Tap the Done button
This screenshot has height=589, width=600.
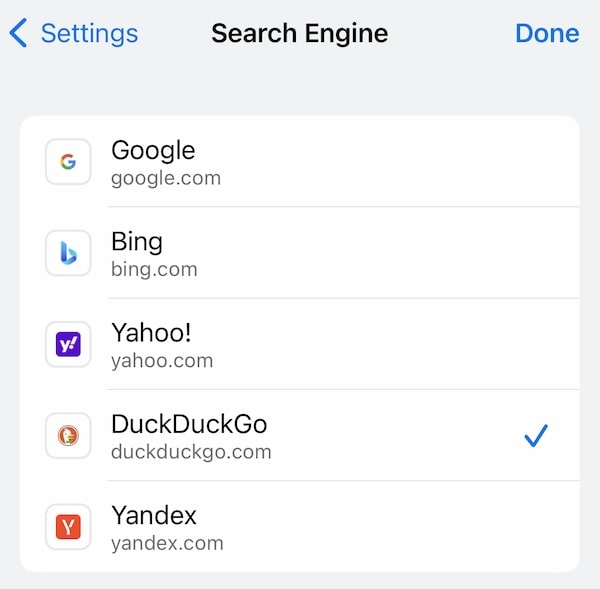pos(547,33)
